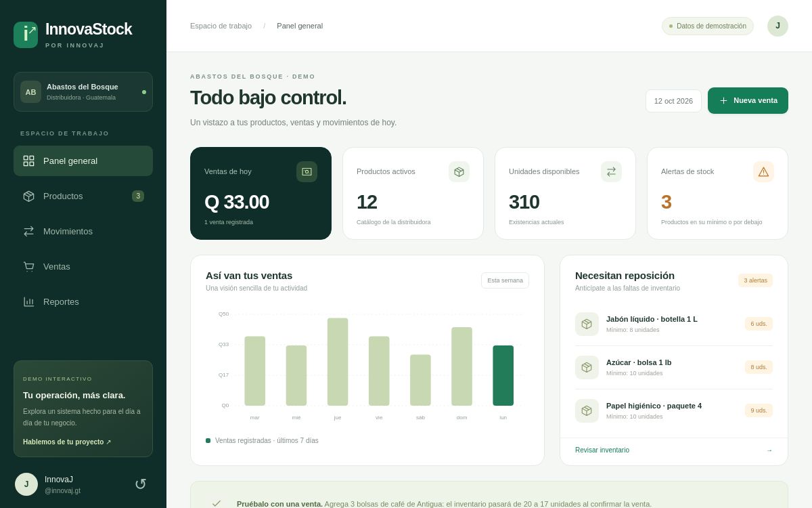Viewport: 812px width, 508px height.
Task: Open the J user avatar in header
Action: [x=777, y=26]
